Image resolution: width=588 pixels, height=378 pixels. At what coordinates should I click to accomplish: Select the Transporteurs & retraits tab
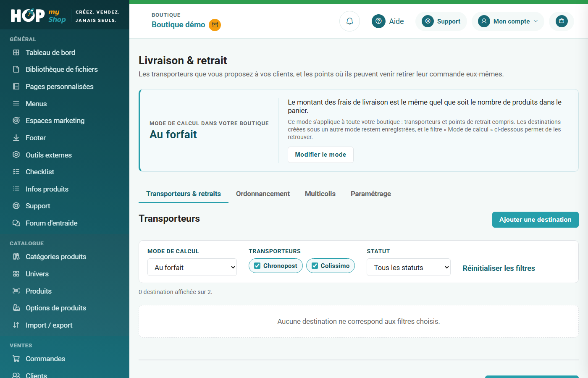[x=184, y=194]
